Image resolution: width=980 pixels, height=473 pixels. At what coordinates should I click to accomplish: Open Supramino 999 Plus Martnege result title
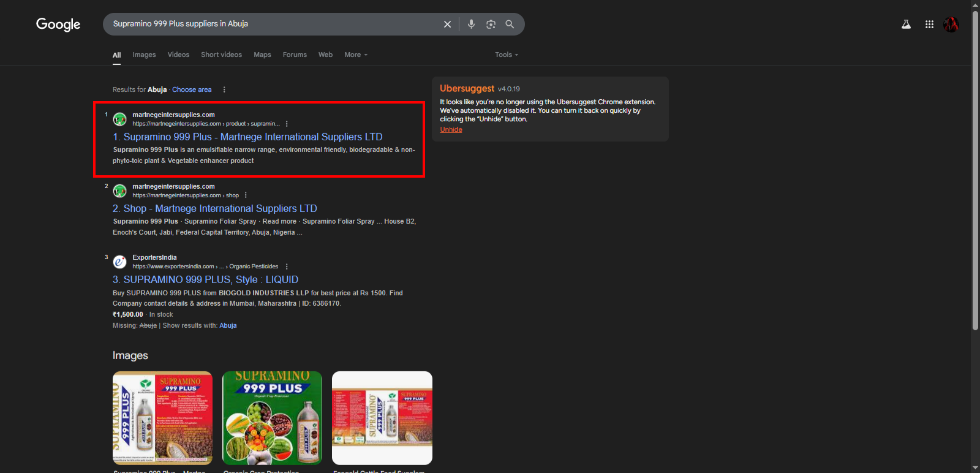(x=247, y=137)
